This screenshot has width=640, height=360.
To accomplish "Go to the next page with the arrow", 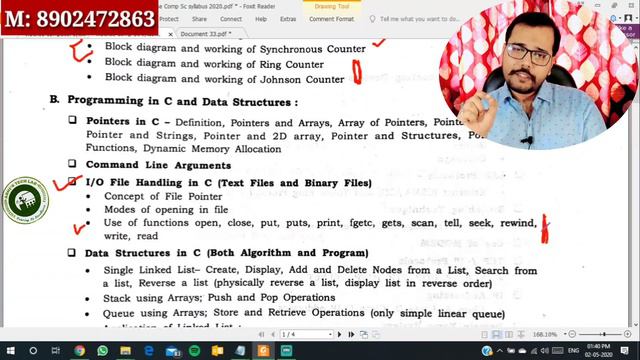I will (340, 334).
